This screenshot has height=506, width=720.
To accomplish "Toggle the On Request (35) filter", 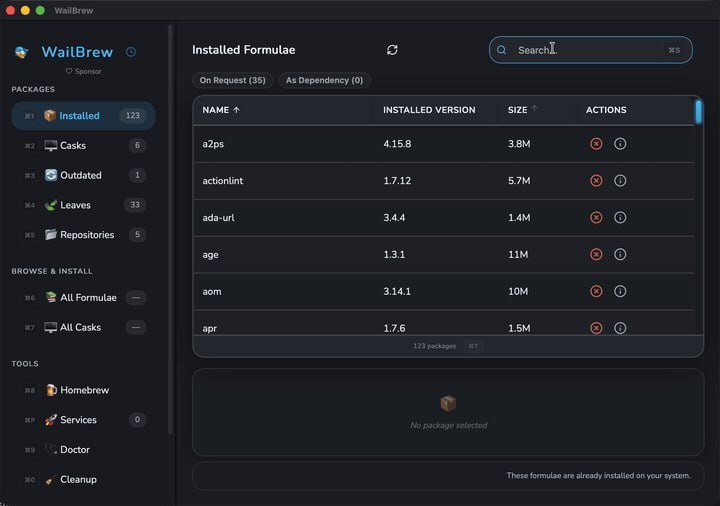I will point(232,80).
